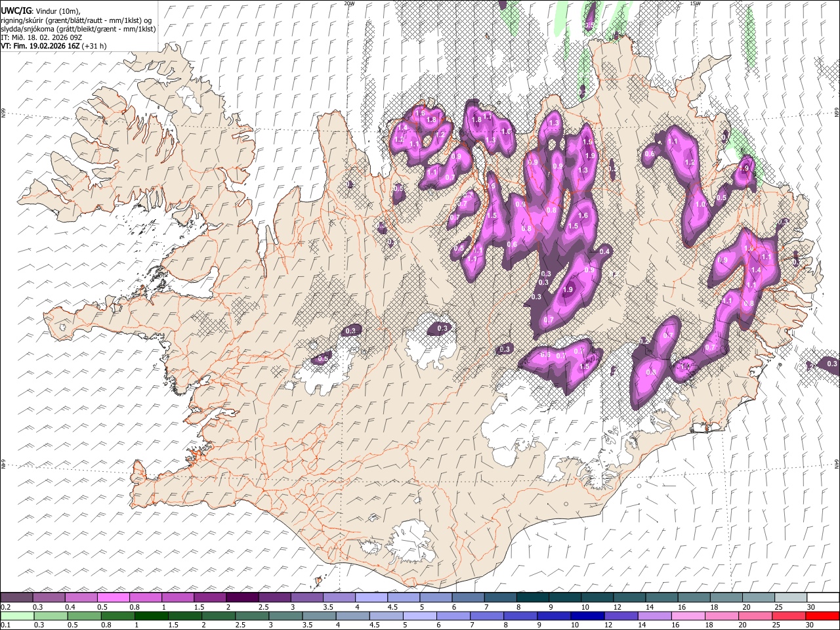Viewport: 840px width, 630px height.
Task: Click the 'rigning/skúrir (grænt/blátt/rautt - mm/1klst) og' line
Action: (x=76, y=20)
